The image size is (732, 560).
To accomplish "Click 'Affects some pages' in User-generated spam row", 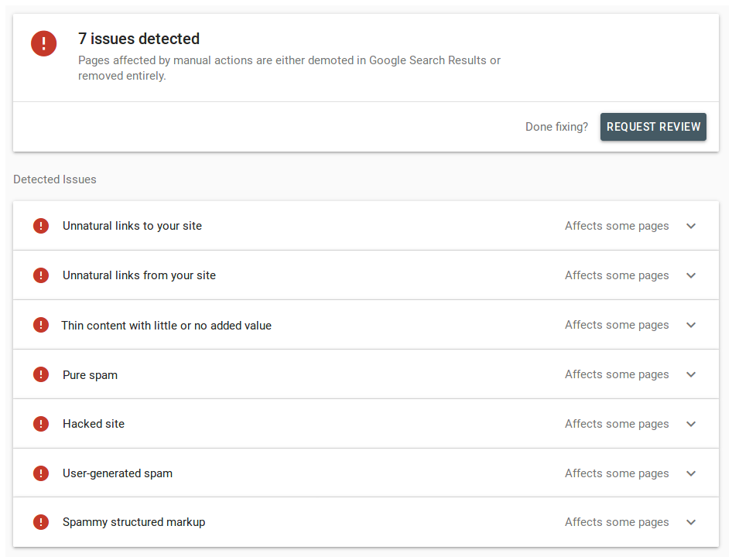I will 617,473.
